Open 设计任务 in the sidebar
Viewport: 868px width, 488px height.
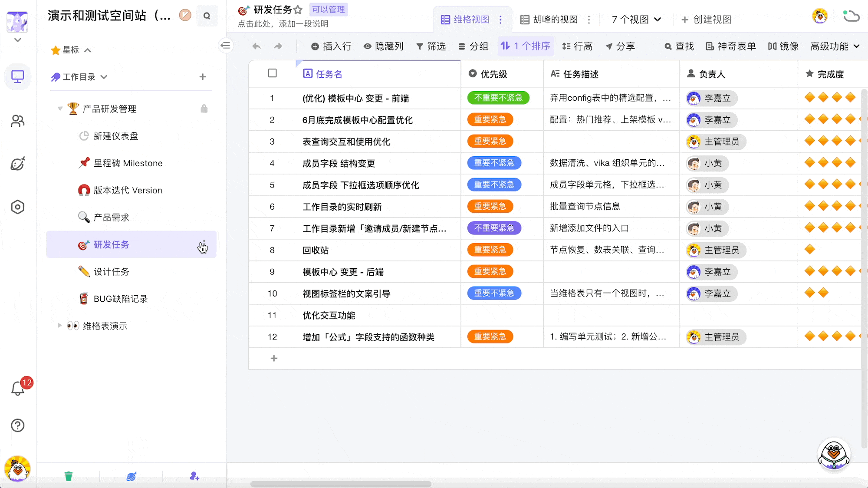pos(112,272)
